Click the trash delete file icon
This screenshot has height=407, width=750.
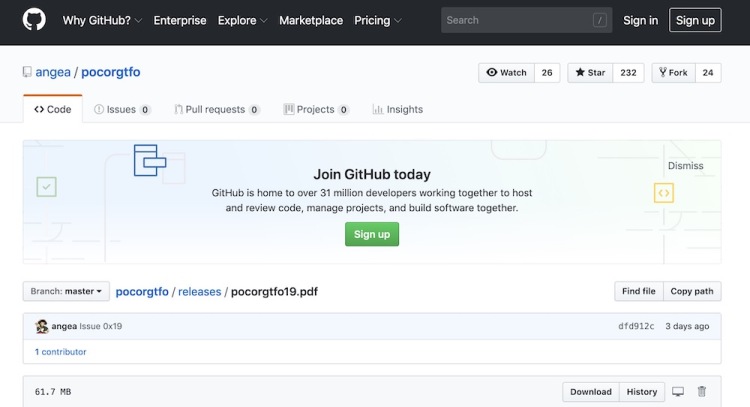(x=702, y=392)
